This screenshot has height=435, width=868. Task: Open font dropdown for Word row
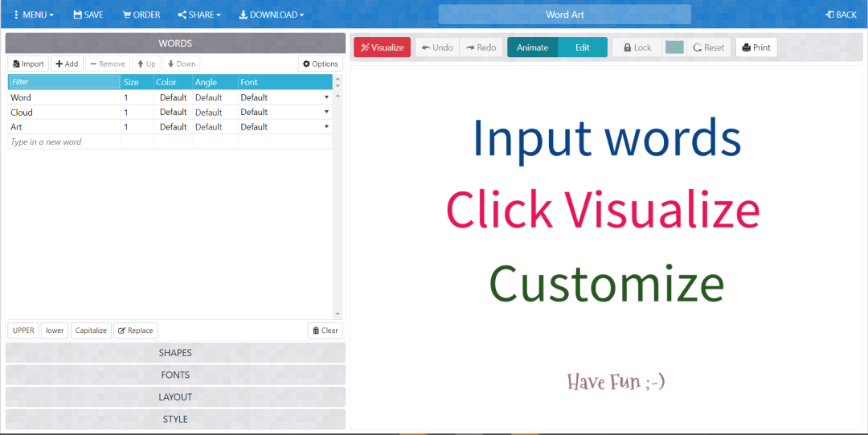tap(326, 97)
